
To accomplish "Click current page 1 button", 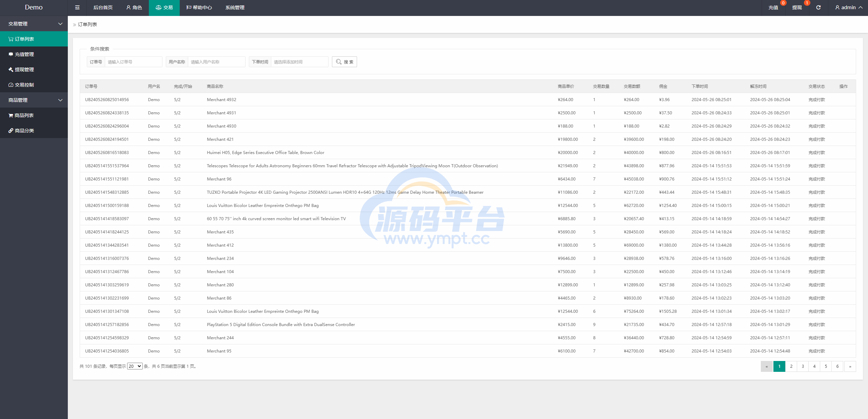I will point(779,366).
